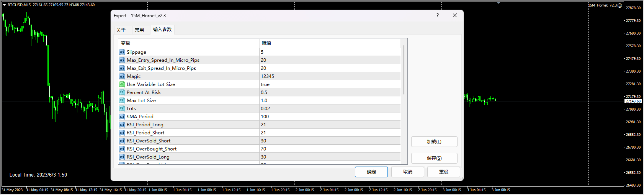Click the smiley icon beside 15M_Hornet_v2.3

pyautogui.click(x=620, y=5)
